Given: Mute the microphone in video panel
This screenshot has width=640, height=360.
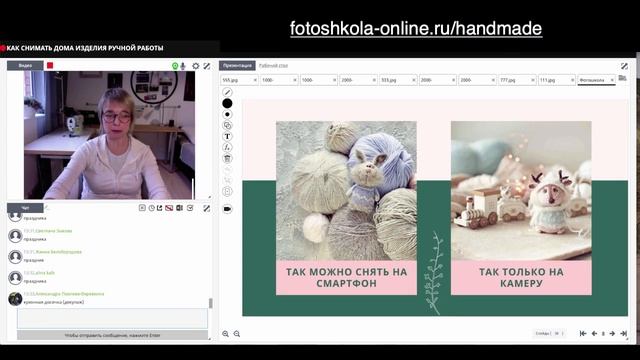Looking at the screenshot, I should click(x=183, y=66).
